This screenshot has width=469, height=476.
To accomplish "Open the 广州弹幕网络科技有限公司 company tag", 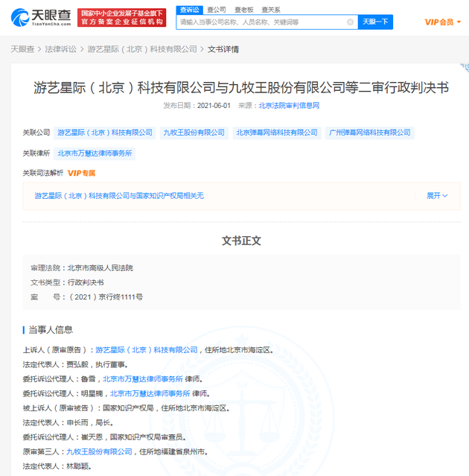I will pyautogui.click(x=369, y=133).
